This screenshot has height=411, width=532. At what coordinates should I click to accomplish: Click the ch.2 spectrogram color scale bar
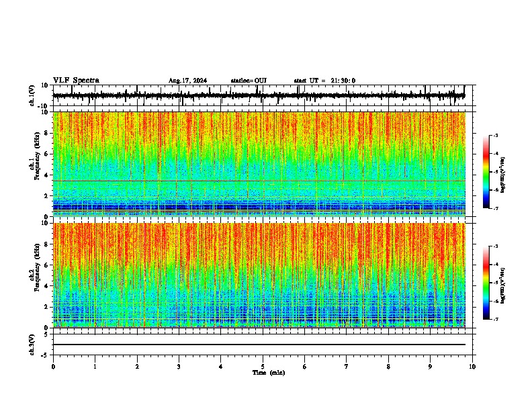click(486, 283)
